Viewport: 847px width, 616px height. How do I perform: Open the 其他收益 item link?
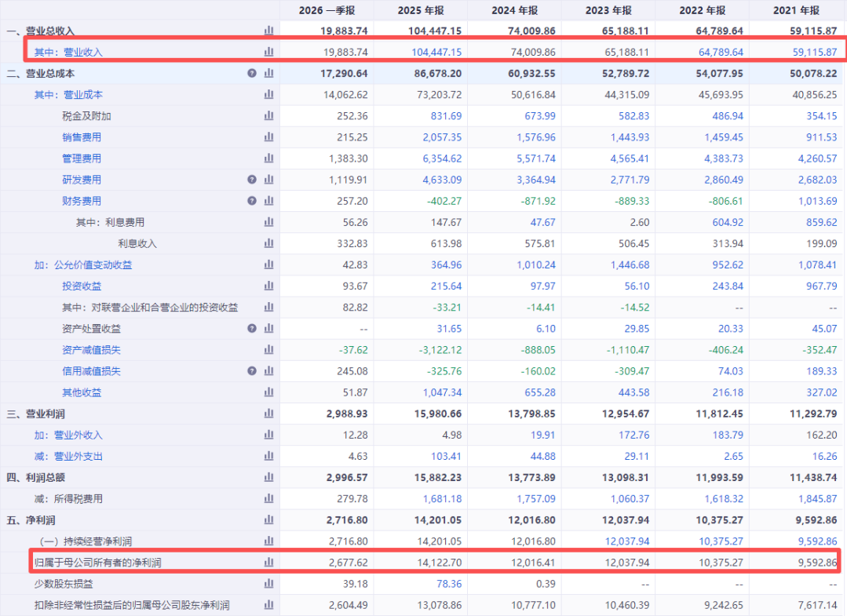click(82, 392)
